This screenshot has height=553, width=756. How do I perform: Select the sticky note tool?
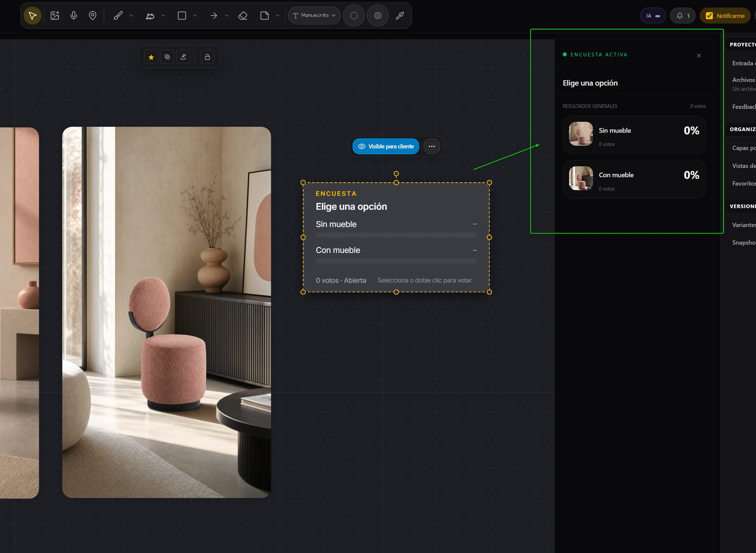pyautogui.click(x=265, y=15)
